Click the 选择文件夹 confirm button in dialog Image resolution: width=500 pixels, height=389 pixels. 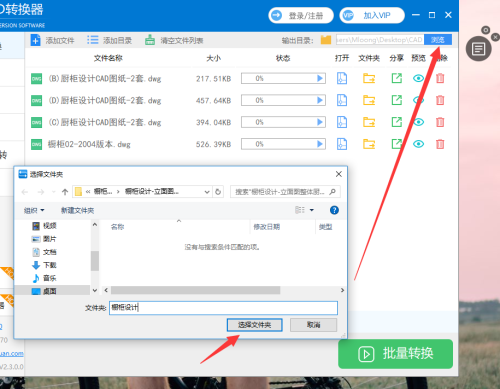[255, 325]
